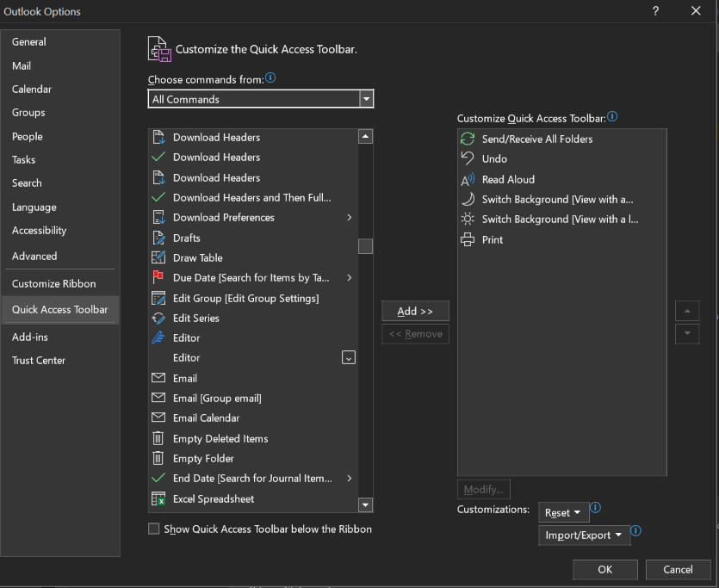Move selected toolbar item up
719x588 pixels.
[687, 311]
